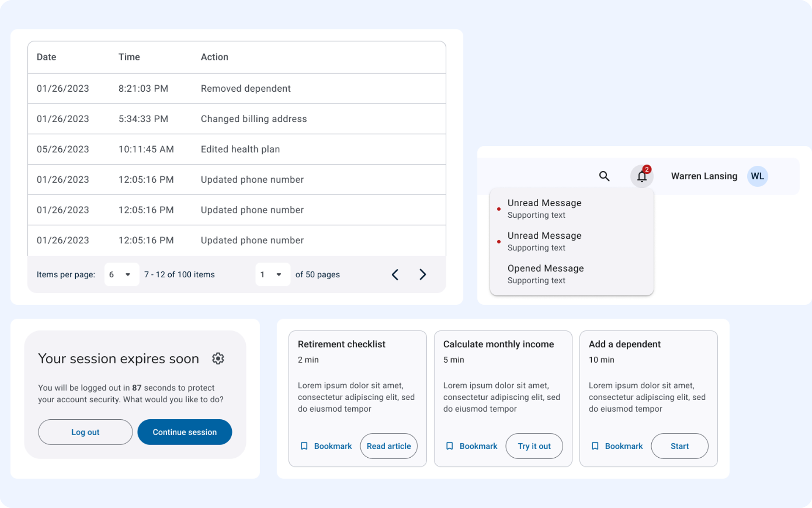The height and width of the screenshot is (508, 812).
Task: Expand the items per page dropdown
Action: (121, 275)
